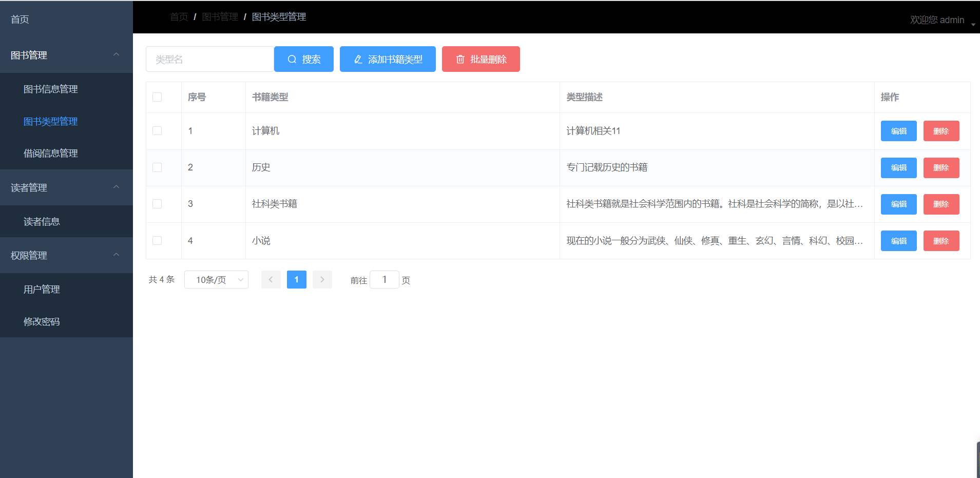Open 借阅信息管理 menu item
This screenshot has width=980, height=478.
66,153
